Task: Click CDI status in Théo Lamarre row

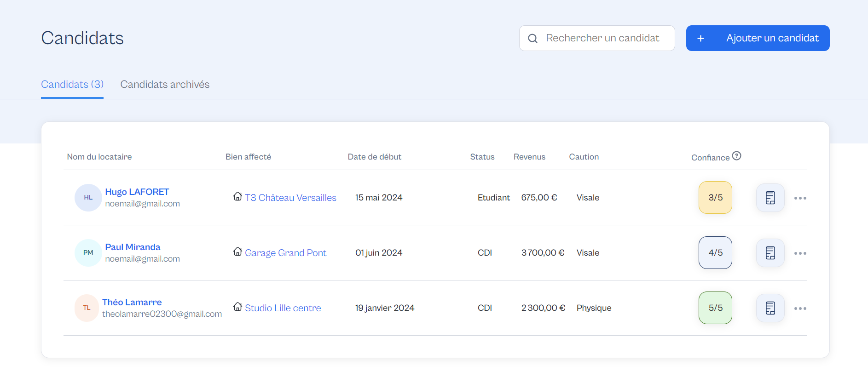Action: click(x=485, y=308)
